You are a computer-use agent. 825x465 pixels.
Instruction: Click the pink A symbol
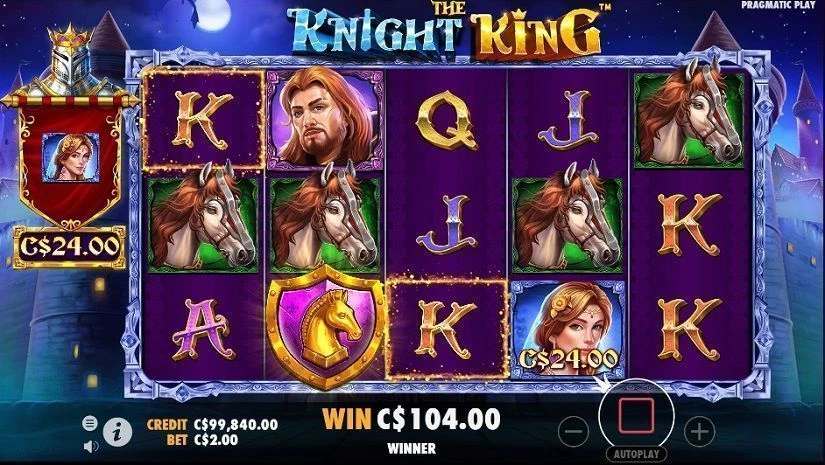click(203, 329)
